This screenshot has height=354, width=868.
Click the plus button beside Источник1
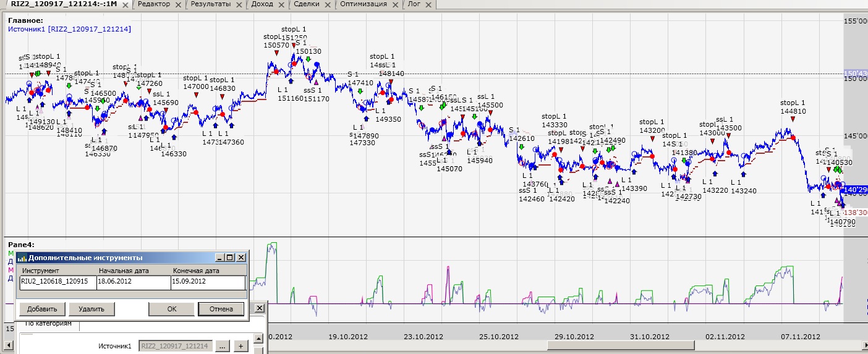coord(241,347)
